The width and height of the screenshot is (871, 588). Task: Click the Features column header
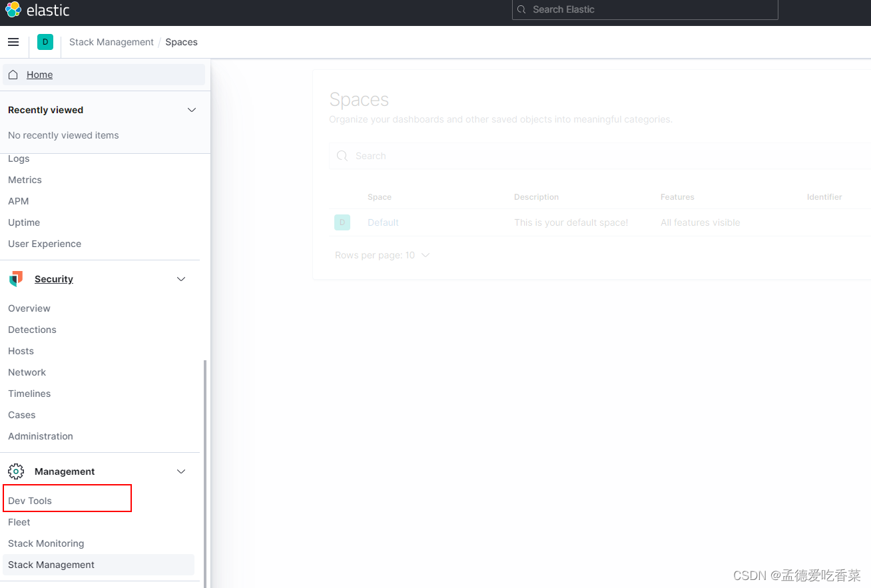pos(677,197)
